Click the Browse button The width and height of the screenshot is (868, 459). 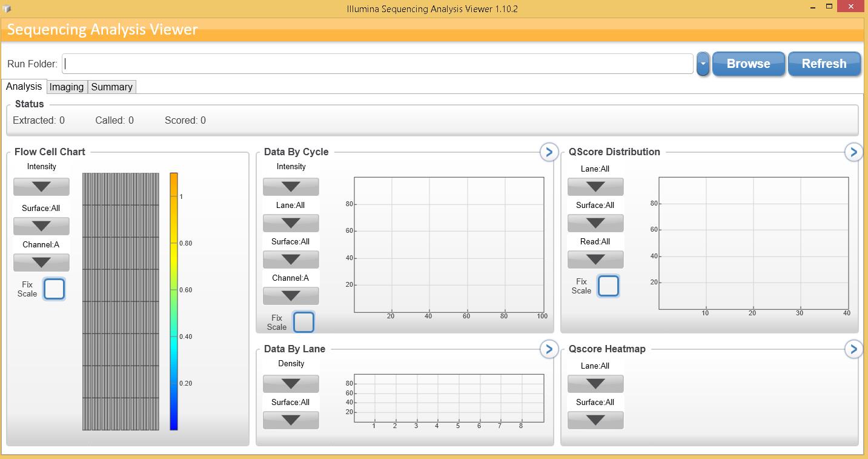click(748, 63)
